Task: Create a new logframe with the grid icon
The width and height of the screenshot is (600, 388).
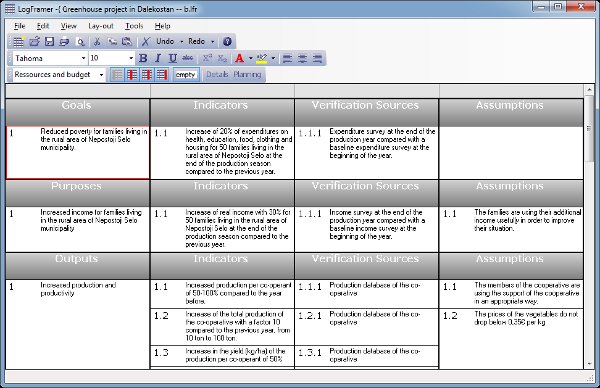Action: point(18,41)
